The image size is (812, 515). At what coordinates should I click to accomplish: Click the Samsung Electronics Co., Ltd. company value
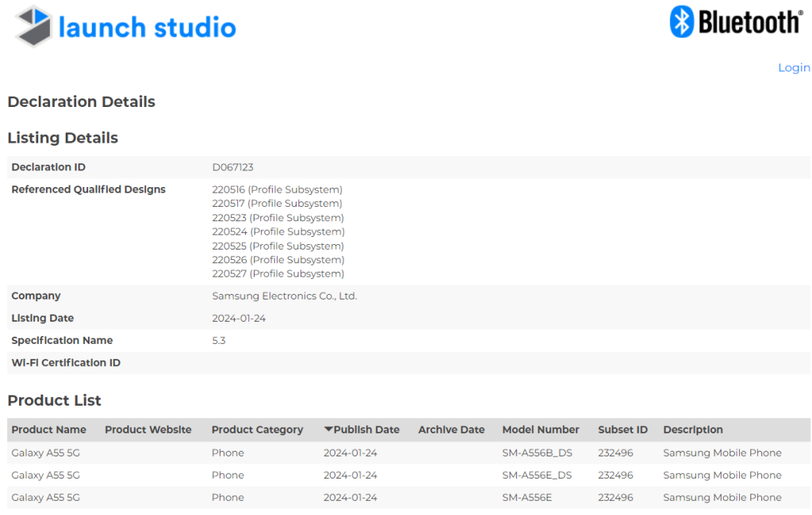[284, 296]
